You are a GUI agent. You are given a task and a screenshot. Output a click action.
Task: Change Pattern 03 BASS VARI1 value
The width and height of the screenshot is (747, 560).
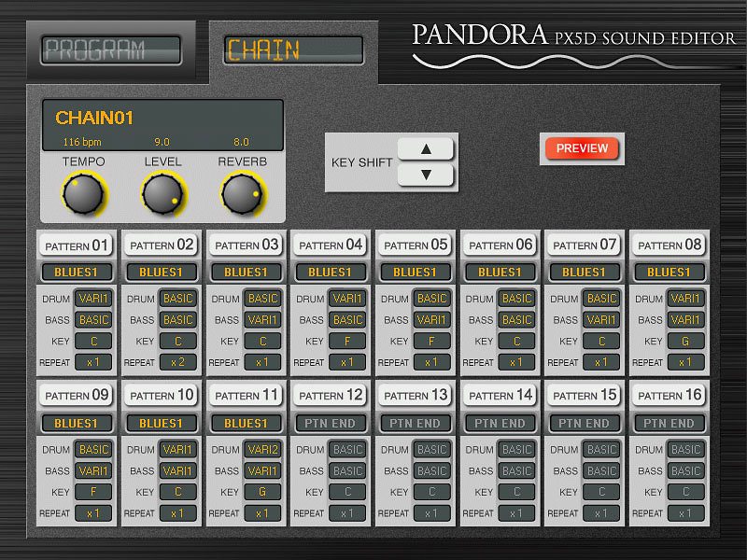(263, 320)
